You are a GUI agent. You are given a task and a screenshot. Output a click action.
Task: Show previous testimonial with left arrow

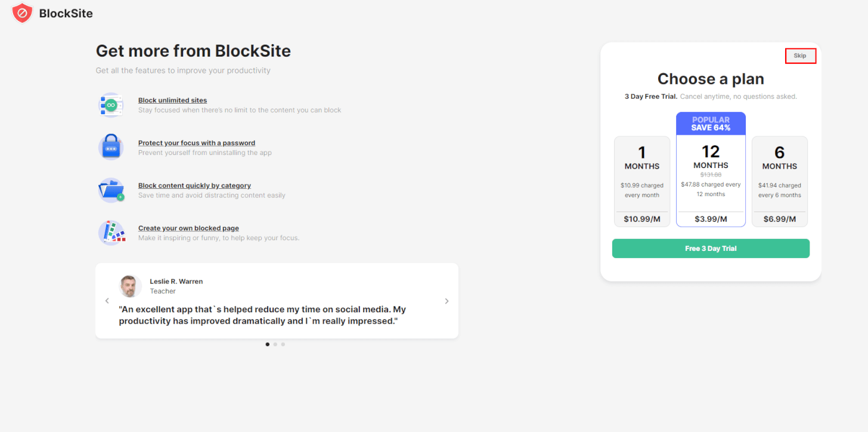107,301
